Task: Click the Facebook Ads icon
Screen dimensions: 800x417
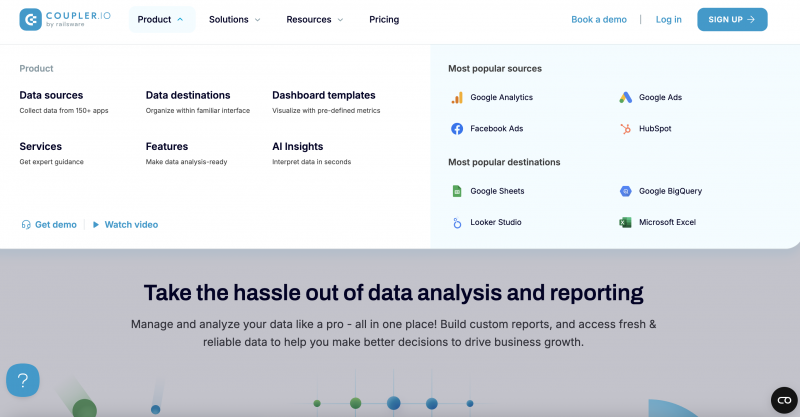Action: pyautogui.click(x=457, y=129)
